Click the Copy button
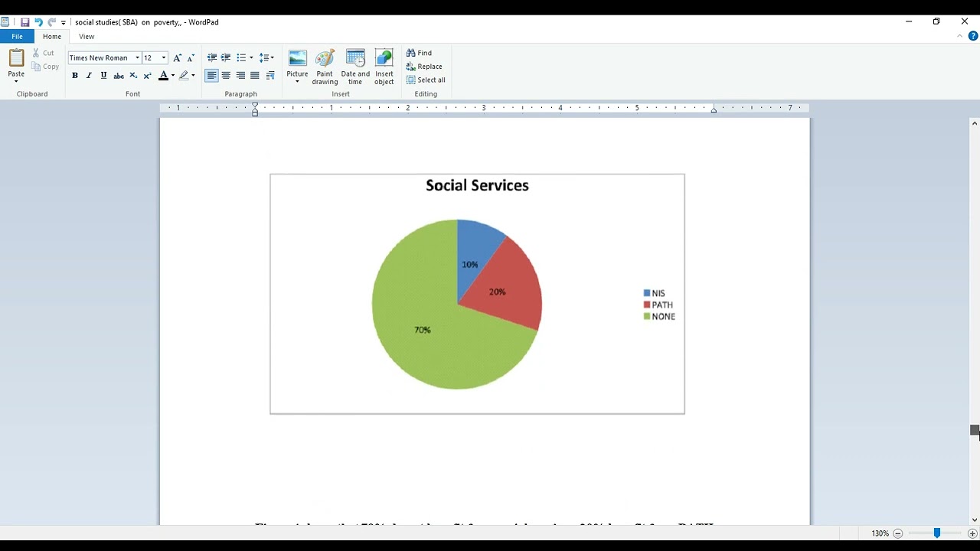Screen dimensions: 980x551 [x=44, y=67]
